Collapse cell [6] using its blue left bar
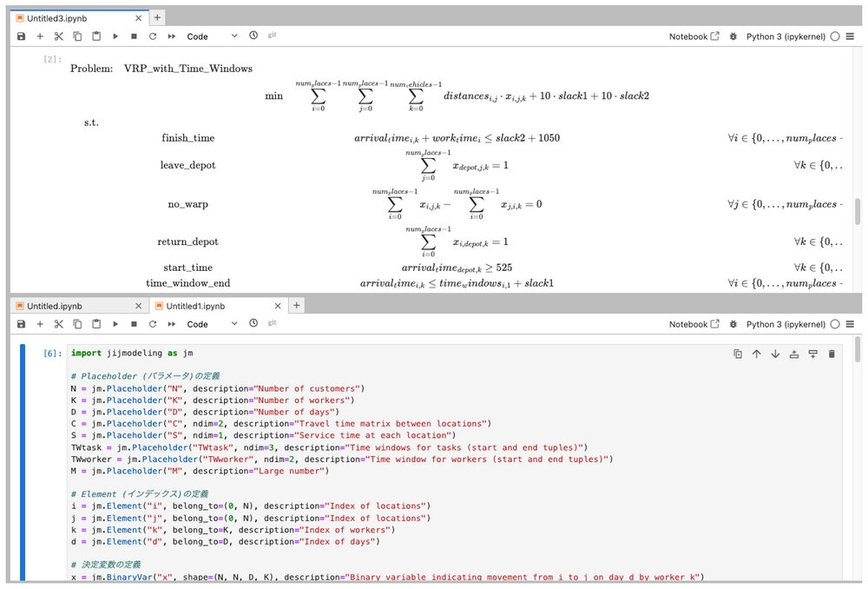 coord(23,460)
